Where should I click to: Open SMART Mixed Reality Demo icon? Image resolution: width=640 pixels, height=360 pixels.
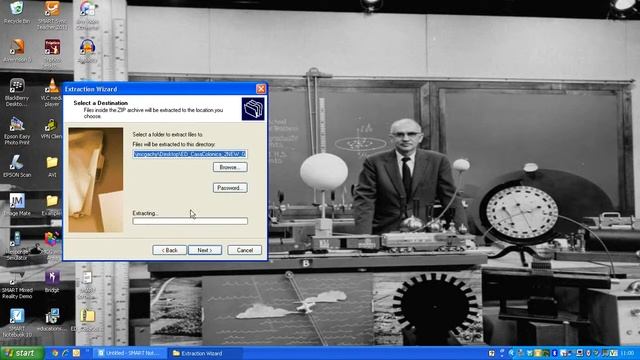click(x=17, y=285)
